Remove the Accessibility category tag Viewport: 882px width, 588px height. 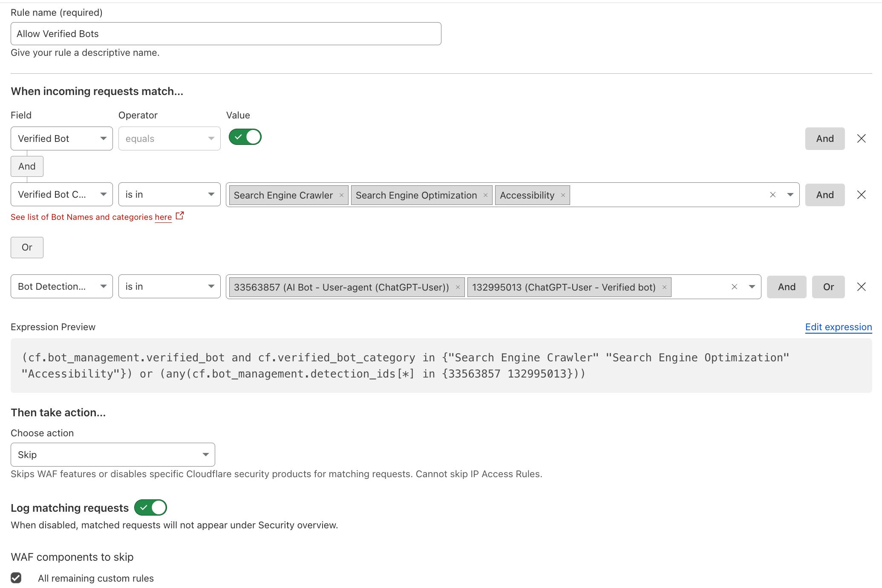(563, 195)
